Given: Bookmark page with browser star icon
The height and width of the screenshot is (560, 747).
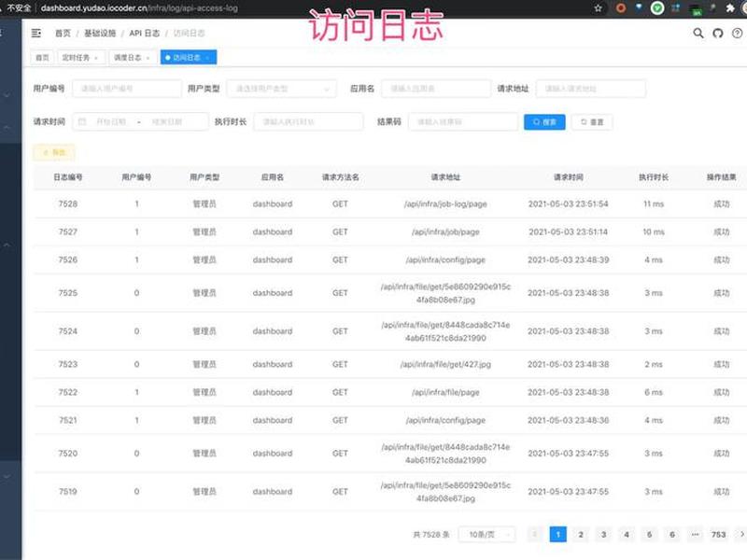Looking at the screenshot, I should coord(598,8).
